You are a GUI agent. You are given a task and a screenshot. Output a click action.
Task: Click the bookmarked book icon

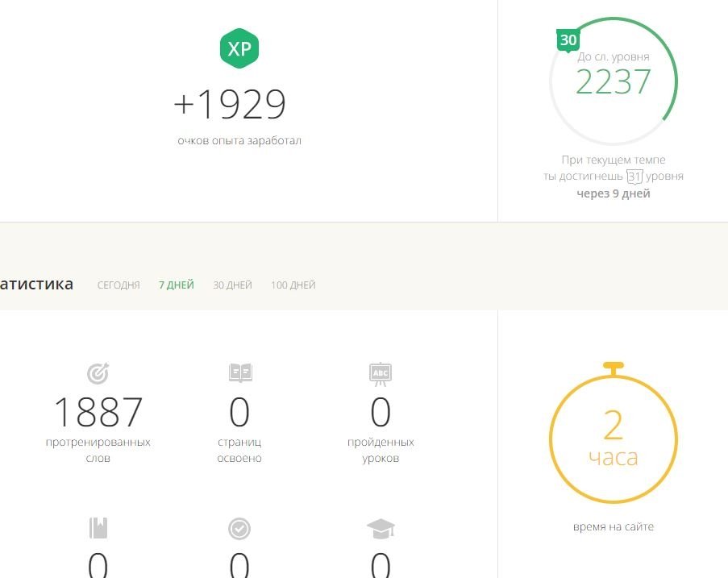pyautogui.click(x=98, y=528)
